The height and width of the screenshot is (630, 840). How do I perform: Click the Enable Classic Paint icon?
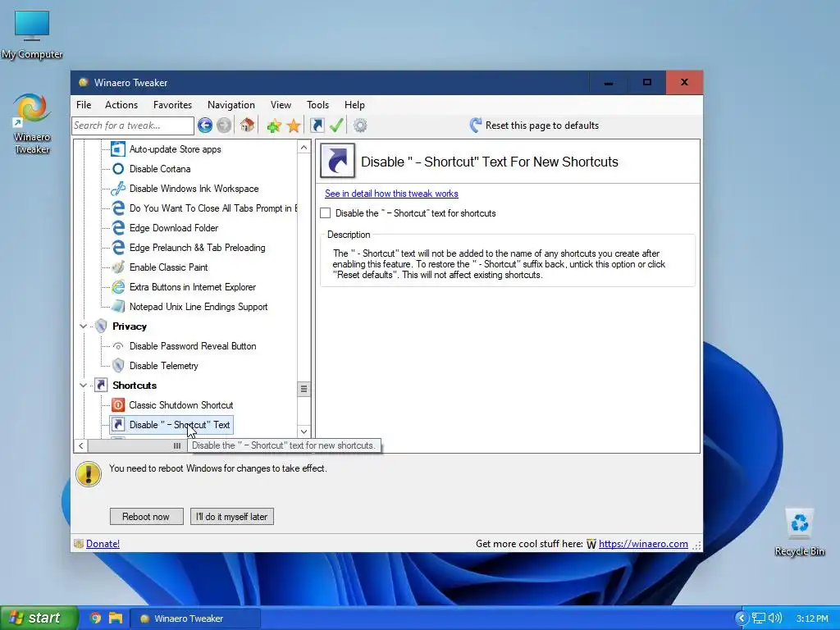[118, 267]
